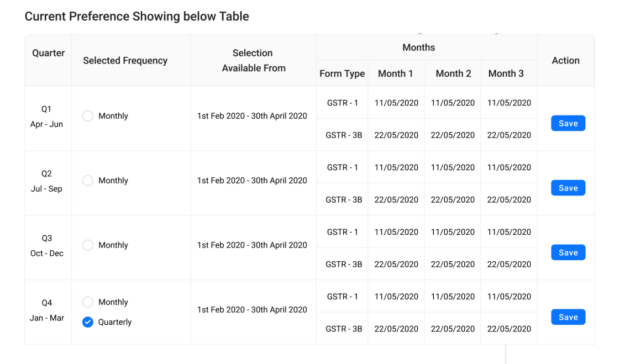Click the Month 1 sub-header
The image size is (625, 364).
pos(396,73)
